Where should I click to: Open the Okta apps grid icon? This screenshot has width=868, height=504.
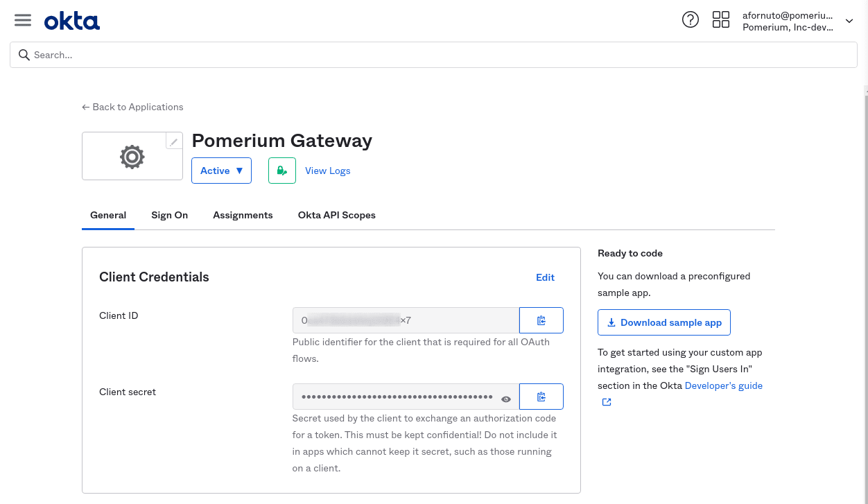click(721, 19)
